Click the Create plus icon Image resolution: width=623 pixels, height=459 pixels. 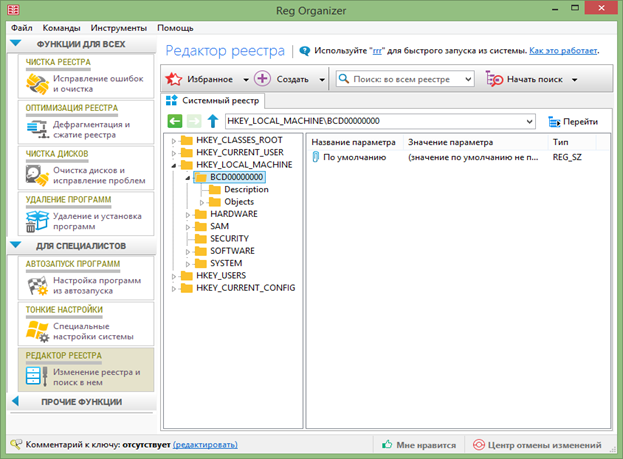click(x=262, y=79)
